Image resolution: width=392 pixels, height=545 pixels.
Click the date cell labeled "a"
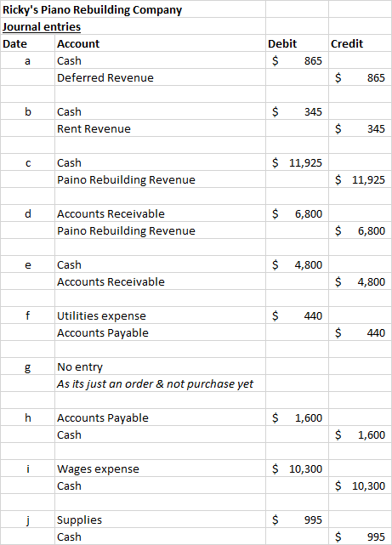(x=27, y=60)
